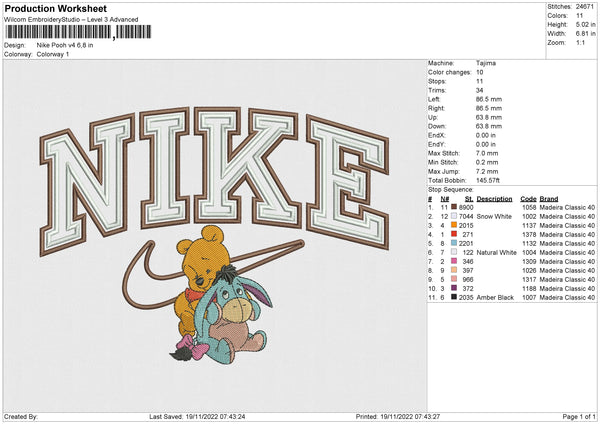Image resolution: width=600 pixels, height=424 pixels.
Task: Select stitch count '8900' in stop 1
Action: click(466, 207)
